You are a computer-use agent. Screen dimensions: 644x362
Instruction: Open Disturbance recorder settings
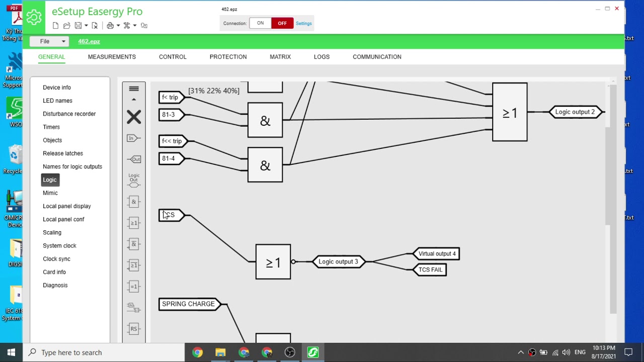69,114
